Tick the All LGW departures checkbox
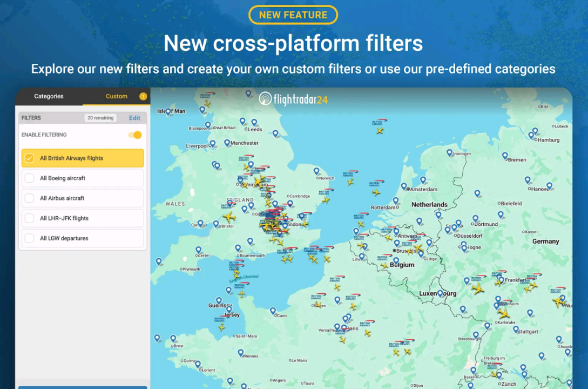This screenshot has height=389, width=588. tap(29, 238)
